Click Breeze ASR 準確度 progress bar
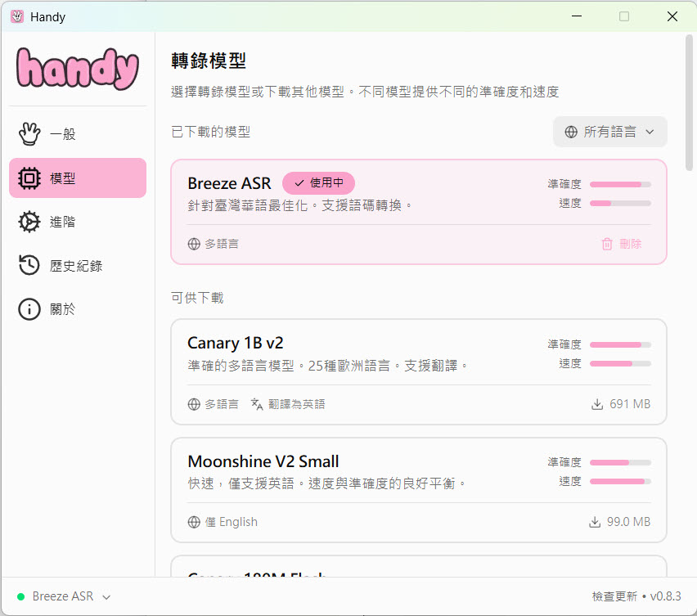Image resolution: width=697 pixels, height=616 pixels. pos(620,184)
